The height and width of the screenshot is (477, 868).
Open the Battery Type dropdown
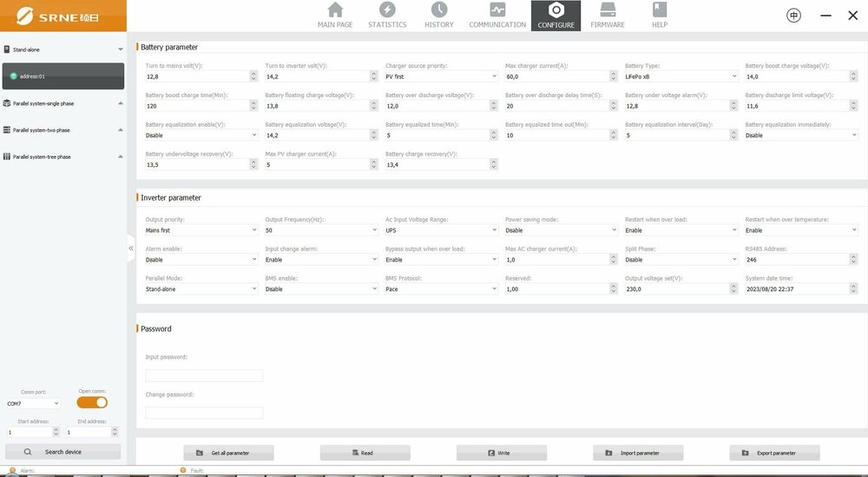click(x=681, y=76)
